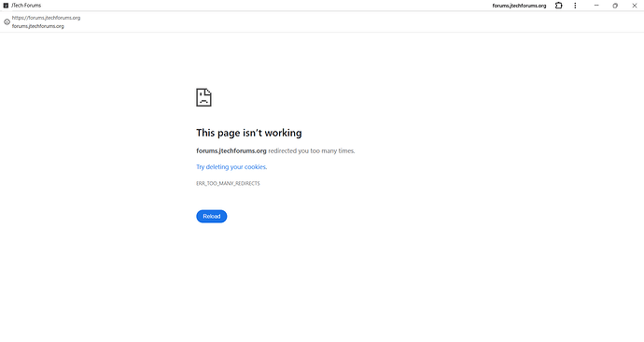Select the ERR_TOO_MANY_REDIRECTS error code text
The width and height of the screenshot is (644, 342).
(x=228, y=184)
